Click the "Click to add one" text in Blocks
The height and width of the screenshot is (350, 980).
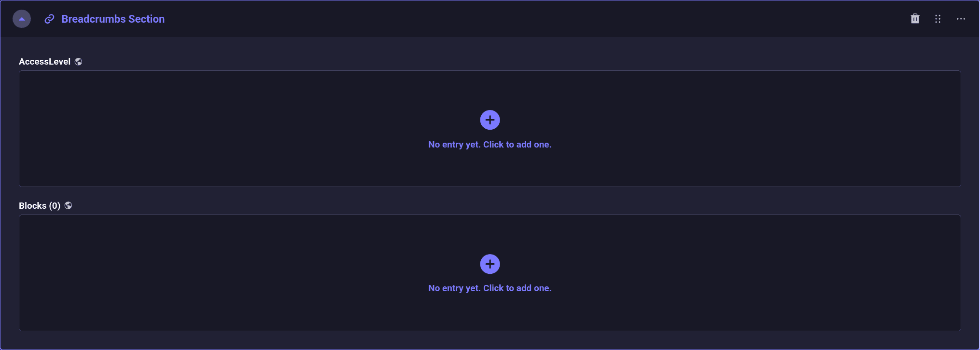tap(517, 288)
